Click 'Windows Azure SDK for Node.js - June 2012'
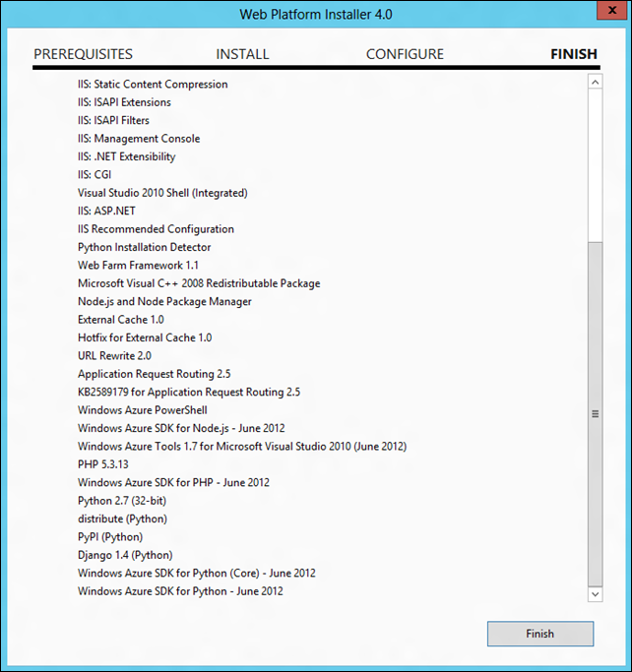 [181, 428]
